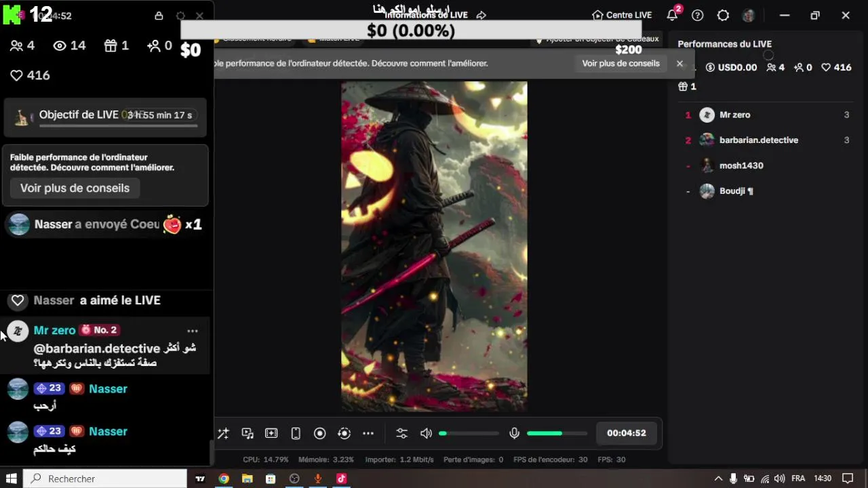Click the 416 likes stat in the Performances panel
868x488 pixels.
point(836,67)
